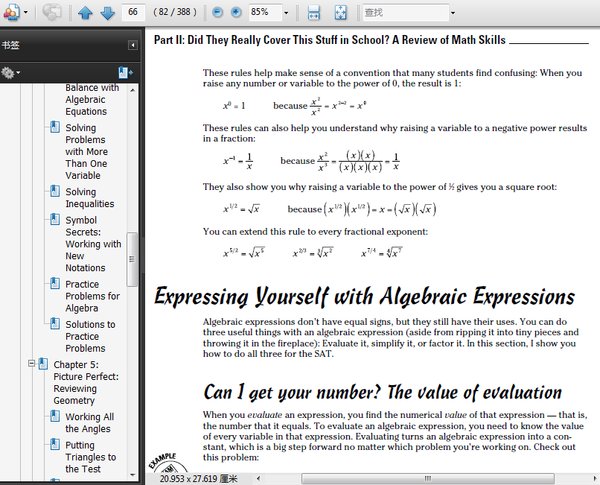Viewport: 600px width, 485px height.
Task: Click the page size readout 20.953 x 27.619
Action: click(x=199, y=478)
